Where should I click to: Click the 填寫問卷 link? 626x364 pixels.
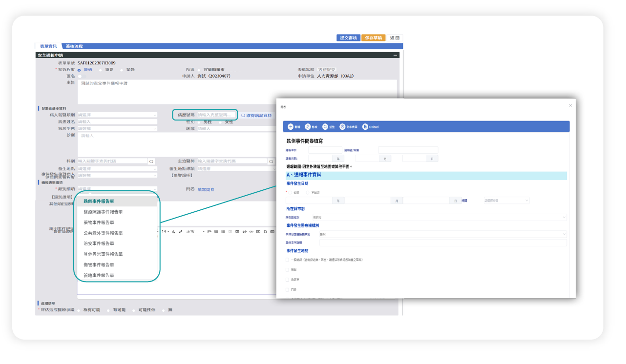point(206,189)
